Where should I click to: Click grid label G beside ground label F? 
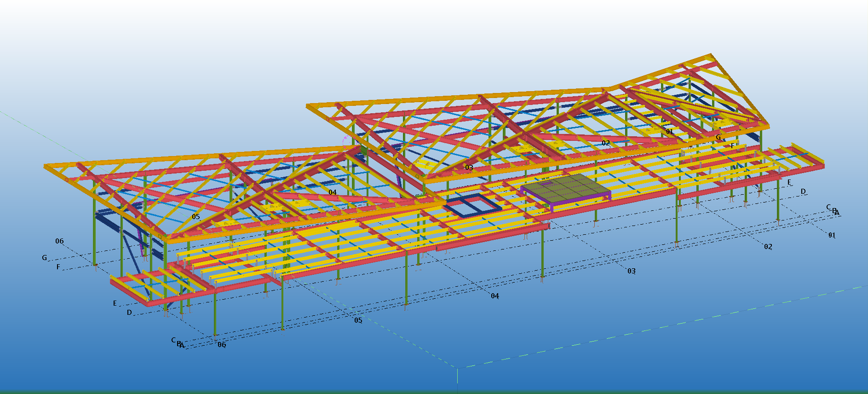click(45, 258)
